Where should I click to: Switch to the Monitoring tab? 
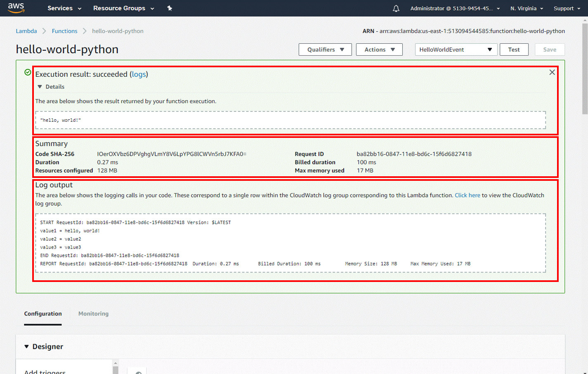click(93, 314)
